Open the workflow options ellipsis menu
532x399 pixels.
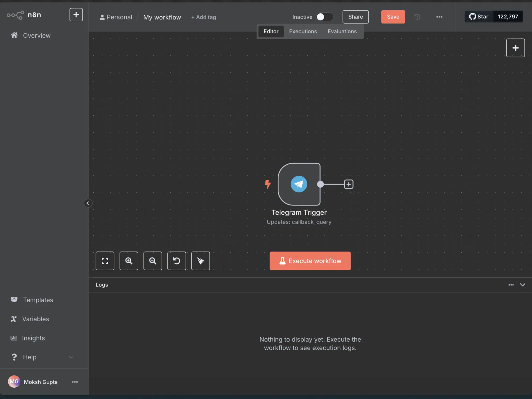coord(439,17)
